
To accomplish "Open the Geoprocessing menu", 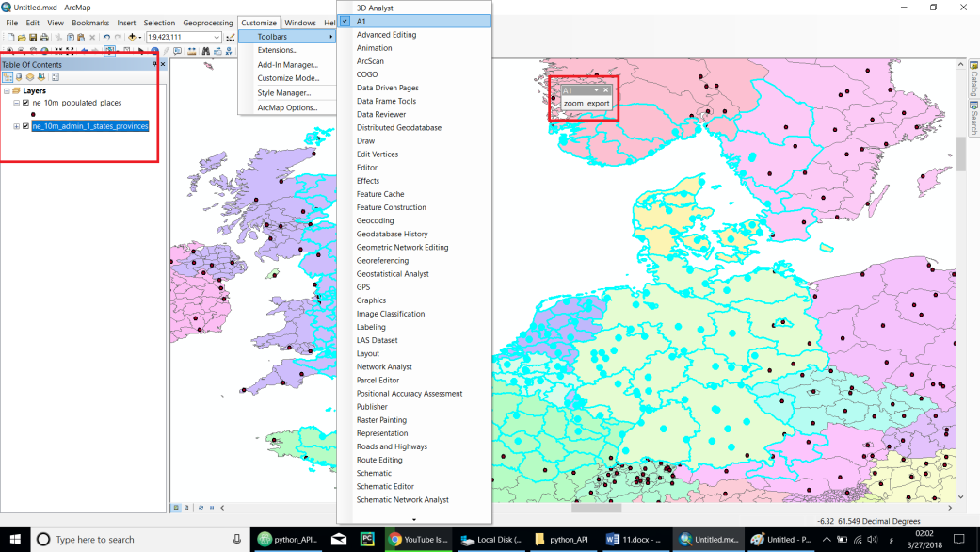I will point(207,23).
